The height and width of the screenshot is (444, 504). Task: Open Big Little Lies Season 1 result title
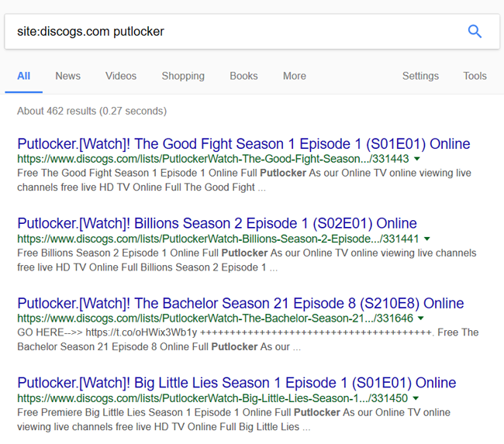click(236, 383)
